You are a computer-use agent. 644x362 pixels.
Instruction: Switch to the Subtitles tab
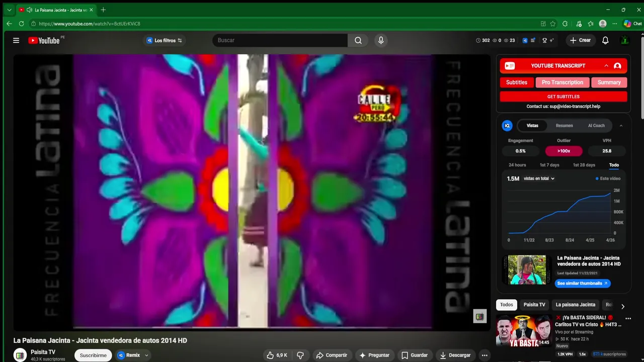tap(517, 82)
